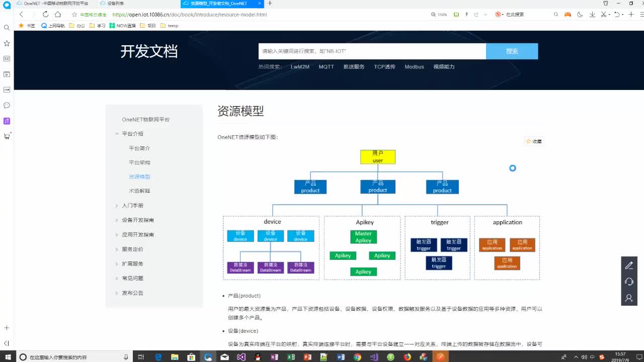644x362 pixels.
Task: Open the browser home page icon
Action: point(58,15)
